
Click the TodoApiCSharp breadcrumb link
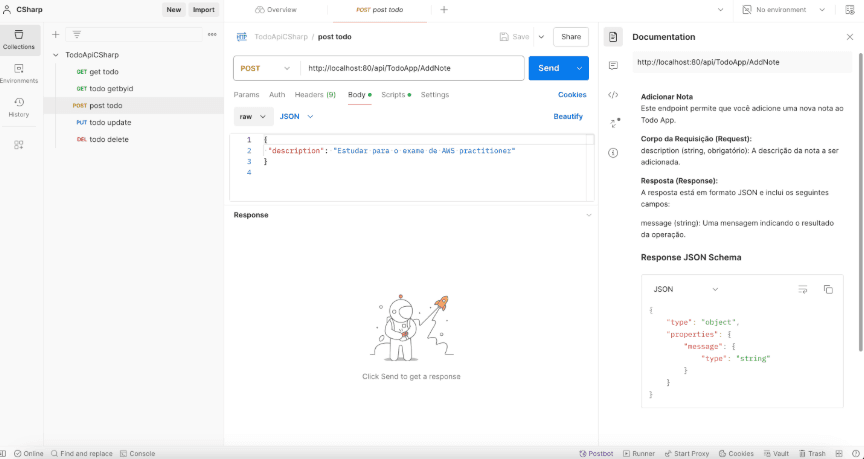tap(281, 37)
